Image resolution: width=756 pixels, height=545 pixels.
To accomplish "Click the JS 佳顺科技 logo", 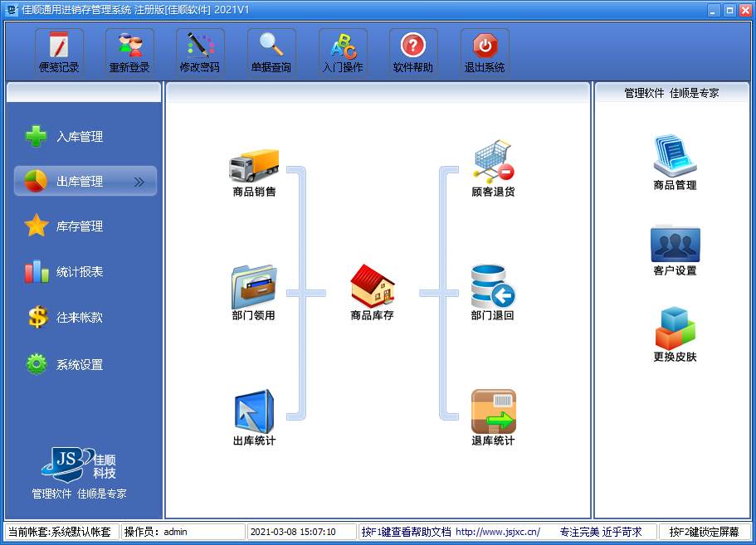I will point(79,466).
